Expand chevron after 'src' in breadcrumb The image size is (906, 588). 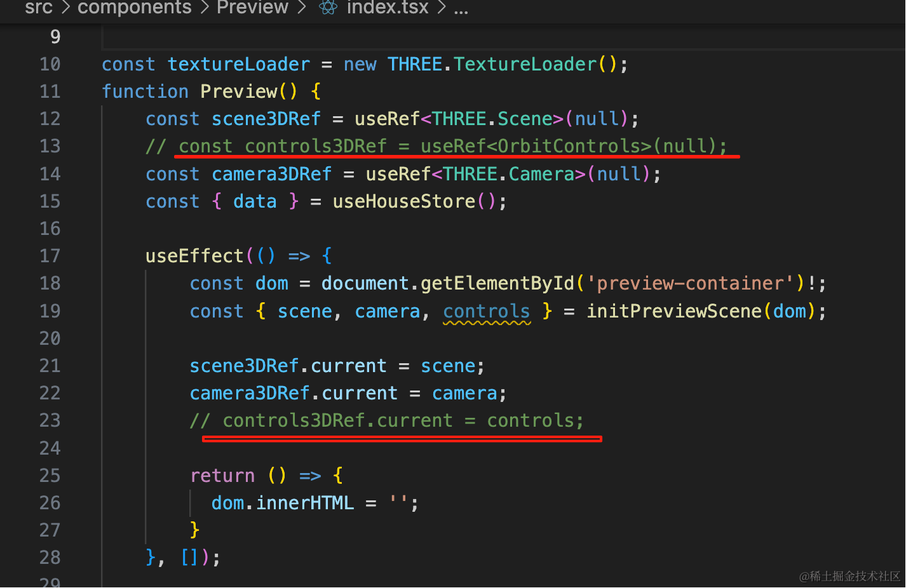pyautogui.click(x=65, y=8)
